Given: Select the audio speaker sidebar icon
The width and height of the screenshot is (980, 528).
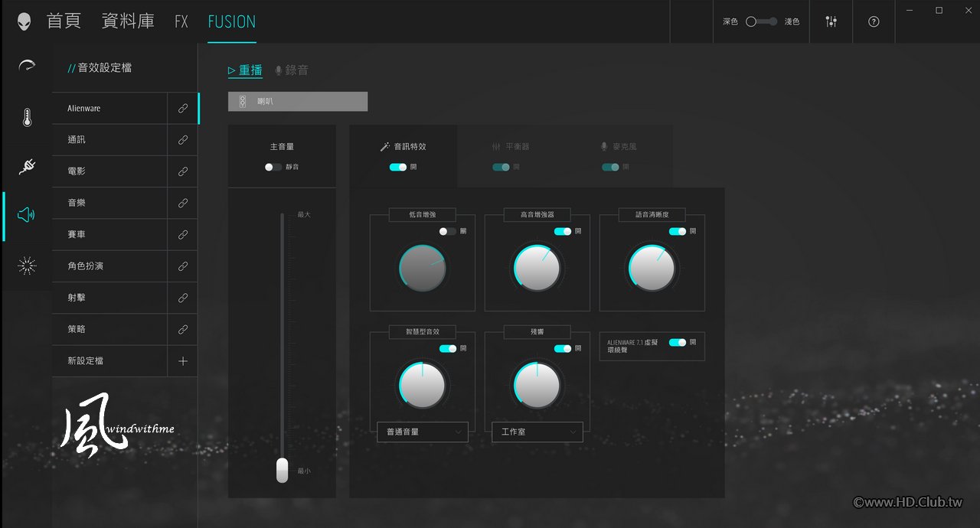Looking at the screenshot, I should click(x=26, y=215).
